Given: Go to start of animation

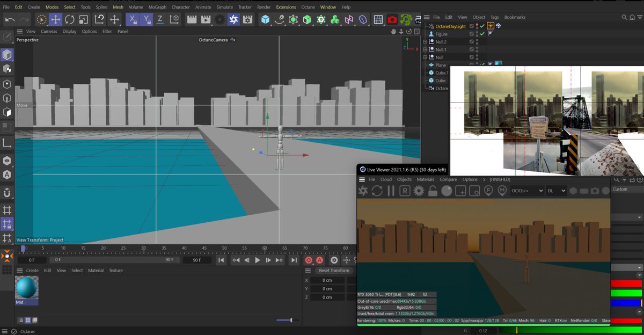Looking at the screenshot, I should (x=221, y=260).
